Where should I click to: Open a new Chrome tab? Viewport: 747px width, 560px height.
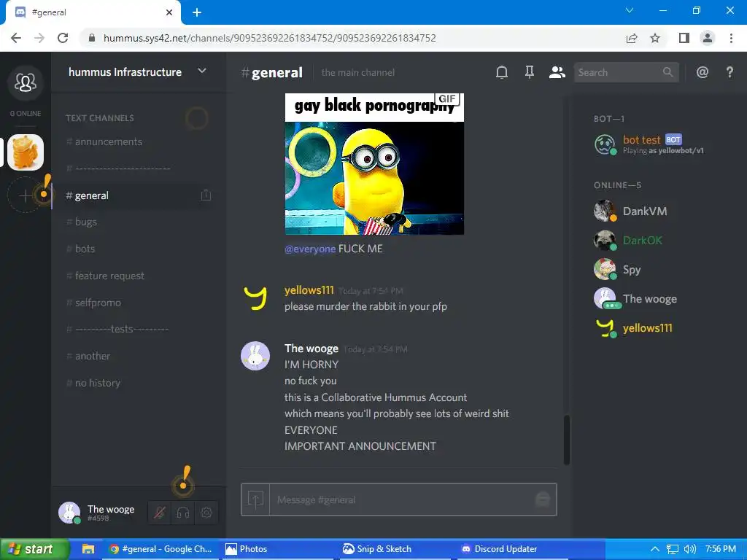point(197,12)
